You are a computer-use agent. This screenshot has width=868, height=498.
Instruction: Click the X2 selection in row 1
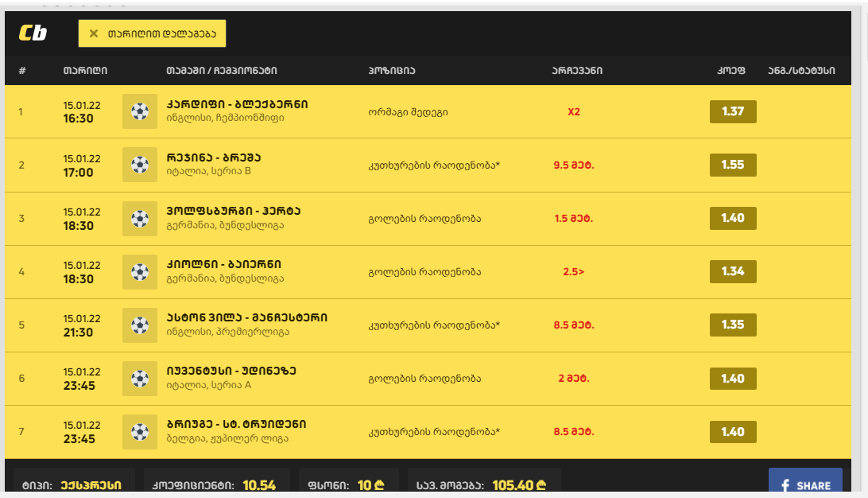point(574,112)
